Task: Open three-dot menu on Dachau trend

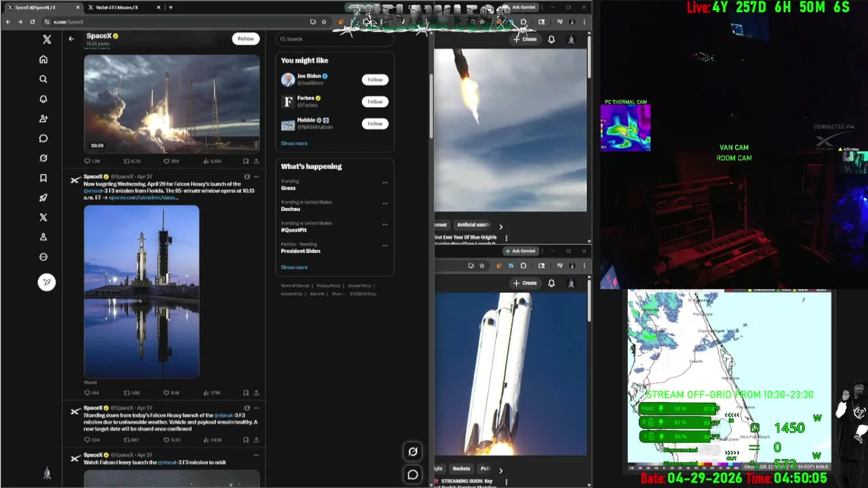Action: point(384,203)
